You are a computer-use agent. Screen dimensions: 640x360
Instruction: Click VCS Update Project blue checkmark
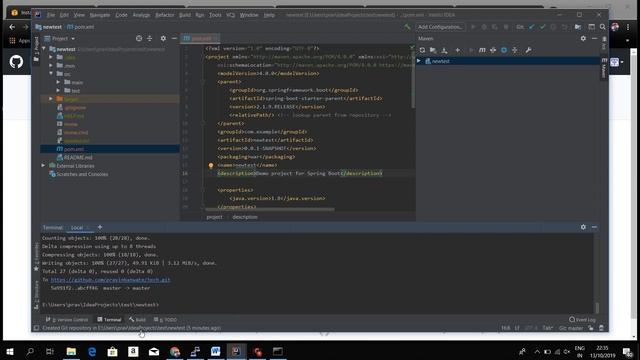(x=531, y=27)
